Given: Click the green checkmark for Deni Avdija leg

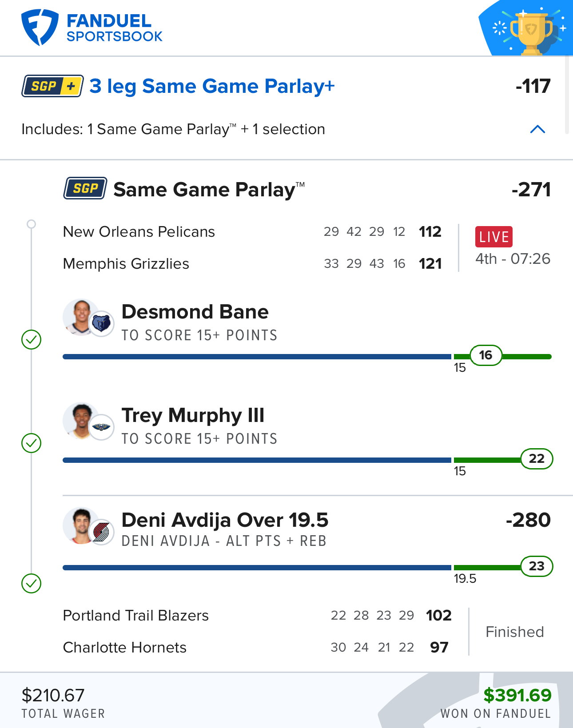Looking at the screenshot, I should tap(32, 584).
